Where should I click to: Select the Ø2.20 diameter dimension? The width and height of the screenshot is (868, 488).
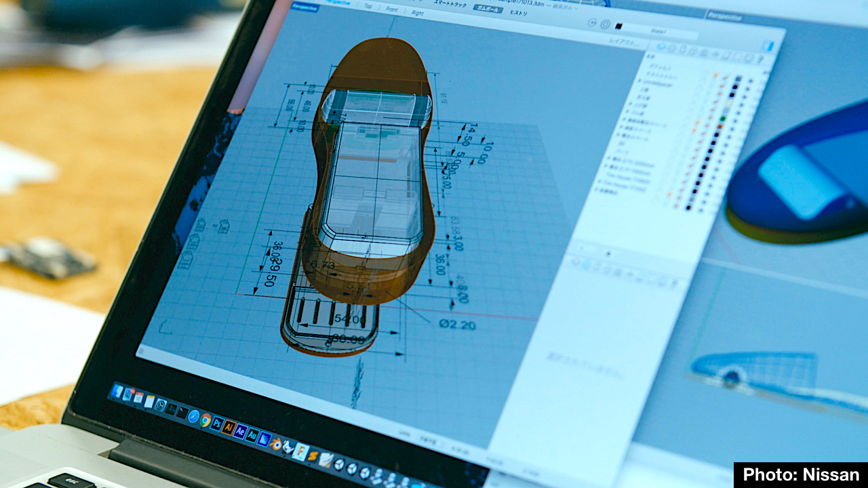[457, 324]
